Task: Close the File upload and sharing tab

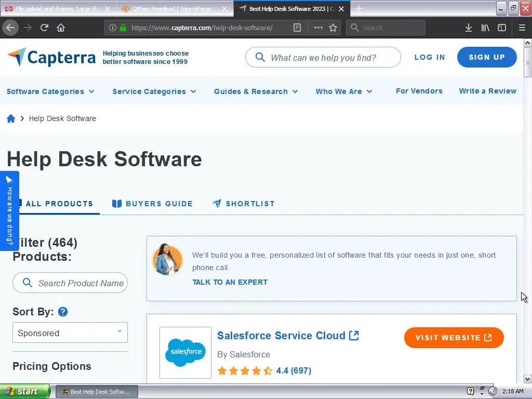Action: (108, 9)
